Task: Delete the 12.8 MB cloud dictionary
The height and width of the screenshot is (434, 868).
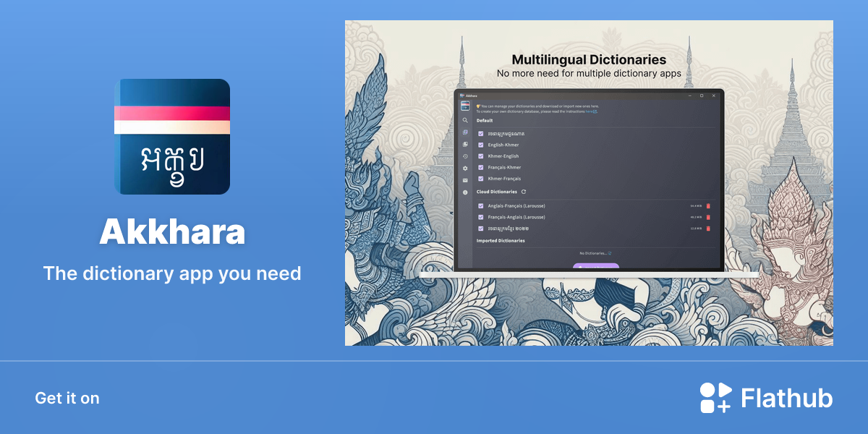Action: point(708,229)
